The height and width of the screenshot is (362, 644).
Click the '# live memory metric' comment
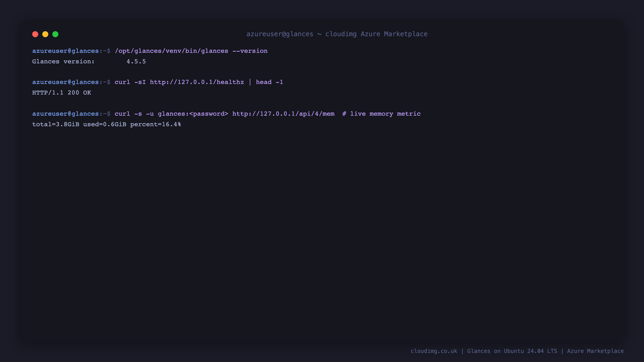[381, 114]
